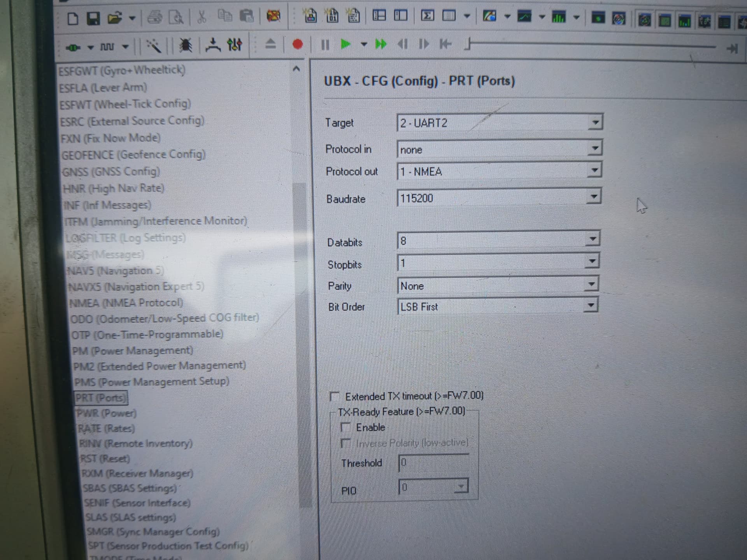Select NMEA (NMEA Protocol) list entry
Screen dimensions: 747x560
(126, 303)
